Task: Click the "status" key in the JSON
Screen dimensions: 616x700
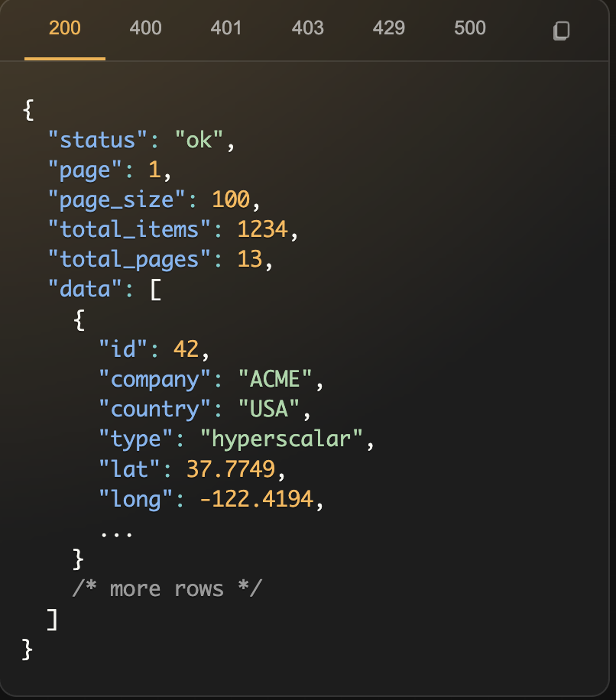Action: click(x=98, y=140)
